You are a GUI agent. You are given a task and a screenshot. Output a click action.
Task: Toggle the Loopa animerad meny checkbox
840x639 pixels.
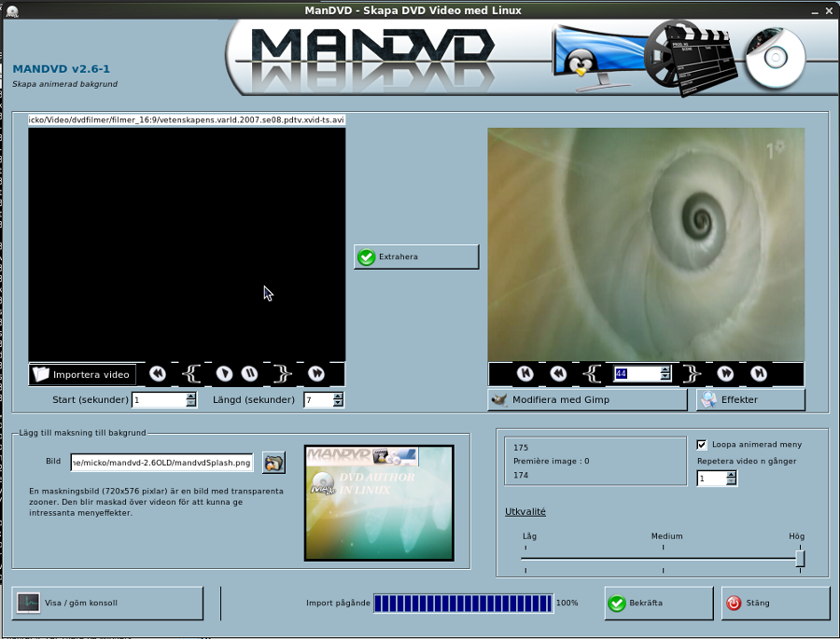pyautogui.click(x=701, y=445)
